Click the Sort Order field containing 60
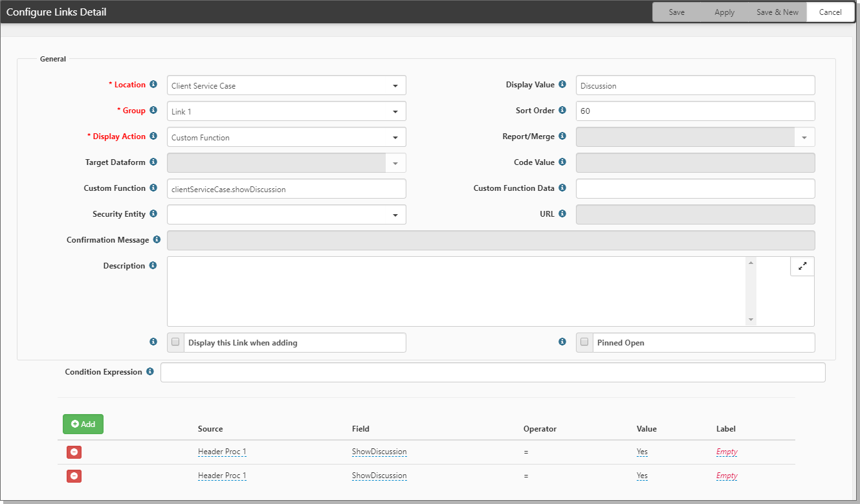Viewport: 860px width, 504px height. (696, 111)
